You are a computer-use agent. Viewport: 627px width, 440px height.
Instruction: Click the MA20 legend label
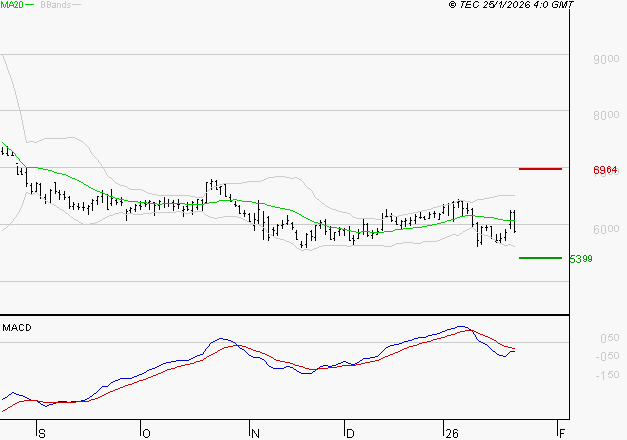pos(12,5)
